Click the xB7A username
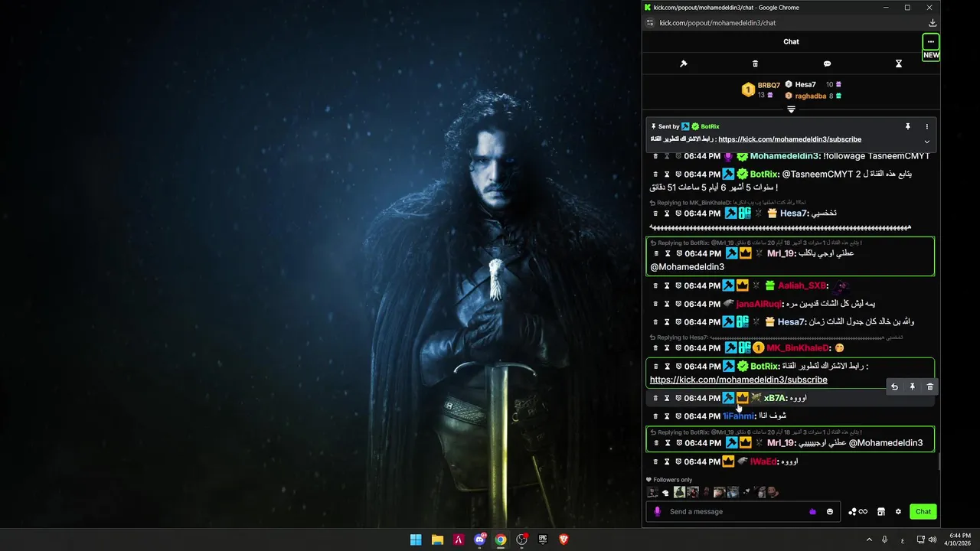The width and height of the screenshot is (980, 551). point(775,398)
